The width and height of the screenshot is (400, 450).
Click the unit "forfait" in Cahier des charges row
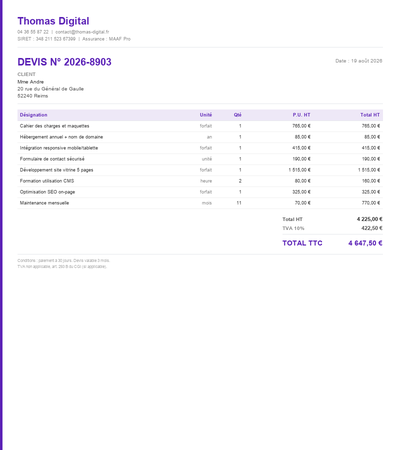click(206, 126)
